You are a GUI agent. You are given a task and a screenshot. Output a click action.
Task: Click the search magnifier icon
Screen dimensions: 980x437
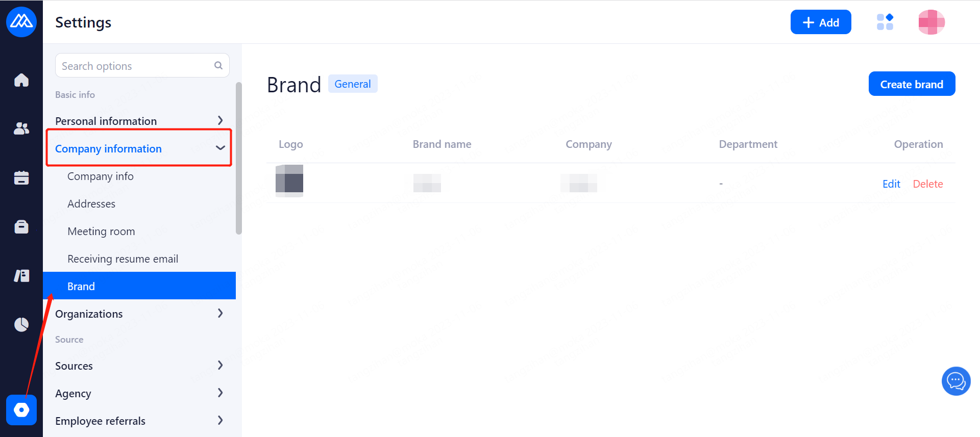tap(218, 65)
